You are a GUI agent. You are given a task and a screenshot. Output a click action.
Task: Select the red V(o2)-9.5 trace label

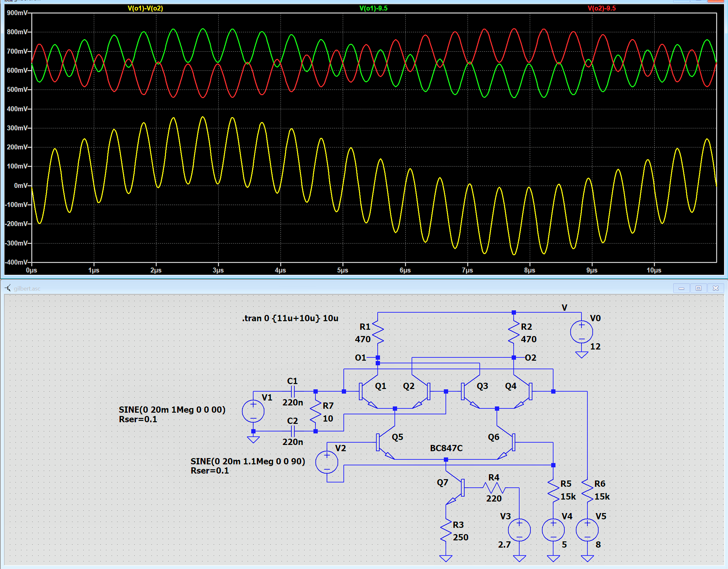point(602,8)
